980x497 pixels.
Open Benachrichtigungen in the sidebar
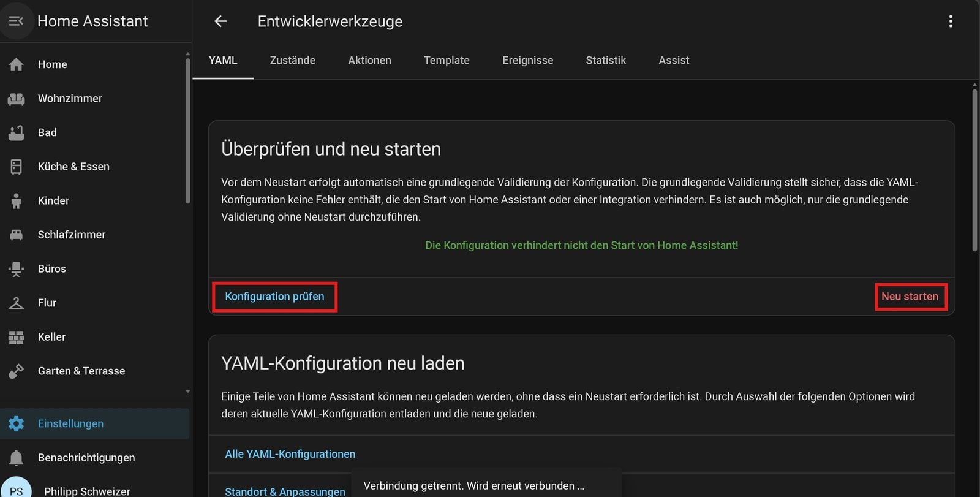click(x=94, y=458)
